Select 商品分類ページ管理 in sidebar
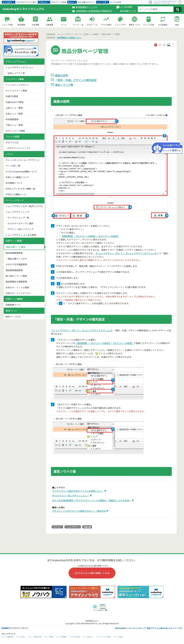The image size is (184, 644). click(24, 247)
